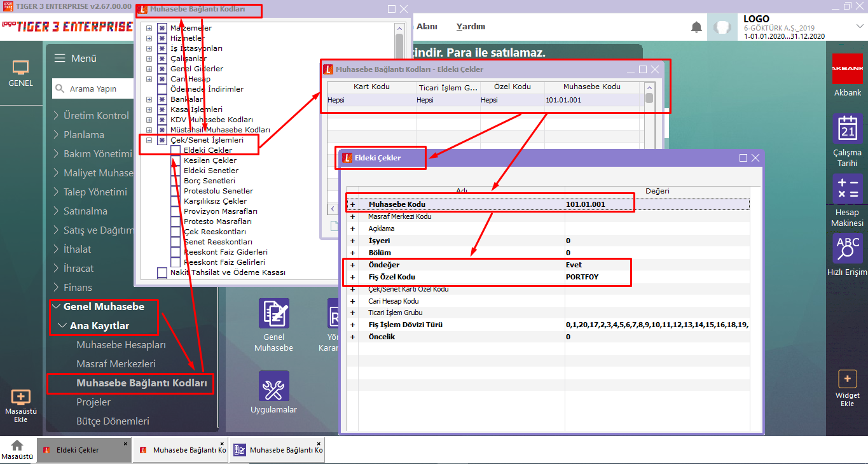
Task: Tick the Karşılıksız Çekler checkbox
Action: pos(175,201)
